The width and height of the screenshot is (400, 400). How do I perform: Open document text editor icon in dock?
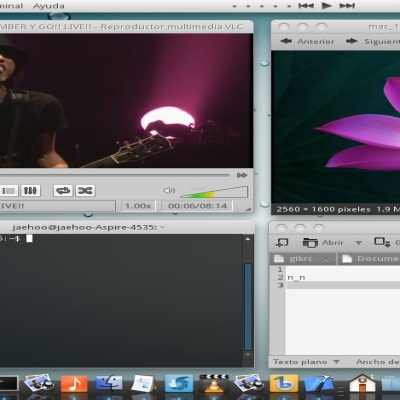pyautogui.click(x=144, y=383)
